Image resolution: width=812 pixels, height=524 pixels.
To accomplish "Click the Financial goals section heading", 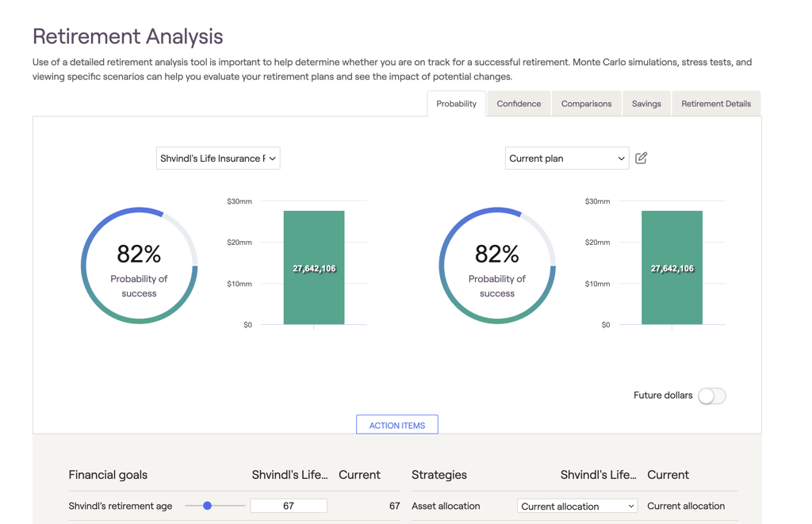I will pos(108,475).
